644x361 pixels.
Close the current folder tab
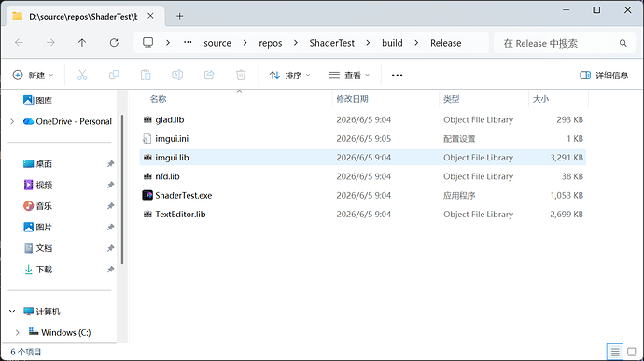(x=150, y=16)
